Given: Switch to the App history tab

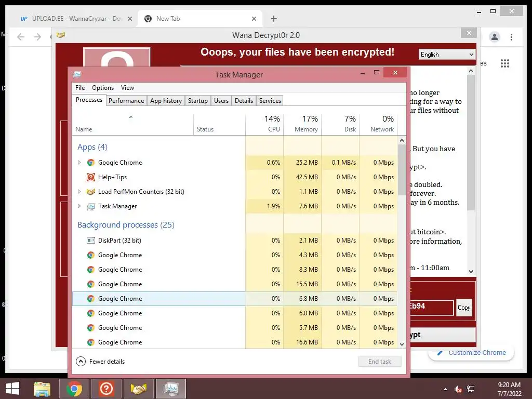Looking at the screenshot, I should 166,101.
